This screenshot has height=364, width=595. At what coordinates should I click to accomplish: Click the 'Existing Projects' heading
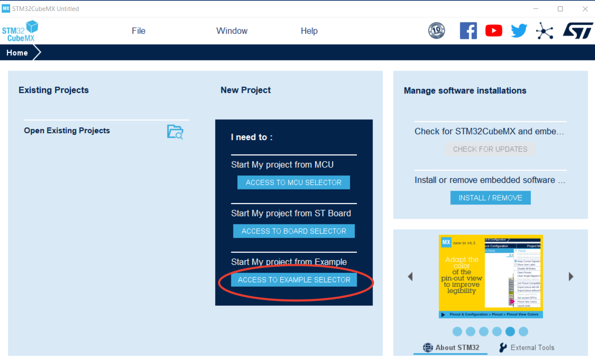tap(54, 90)
